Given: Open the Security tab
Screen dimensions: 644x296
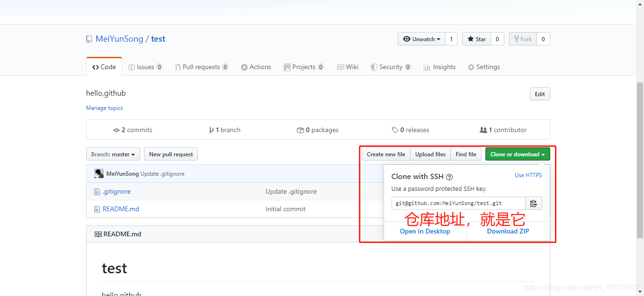Looking at the screenshot, I should [x=391, y=67].
